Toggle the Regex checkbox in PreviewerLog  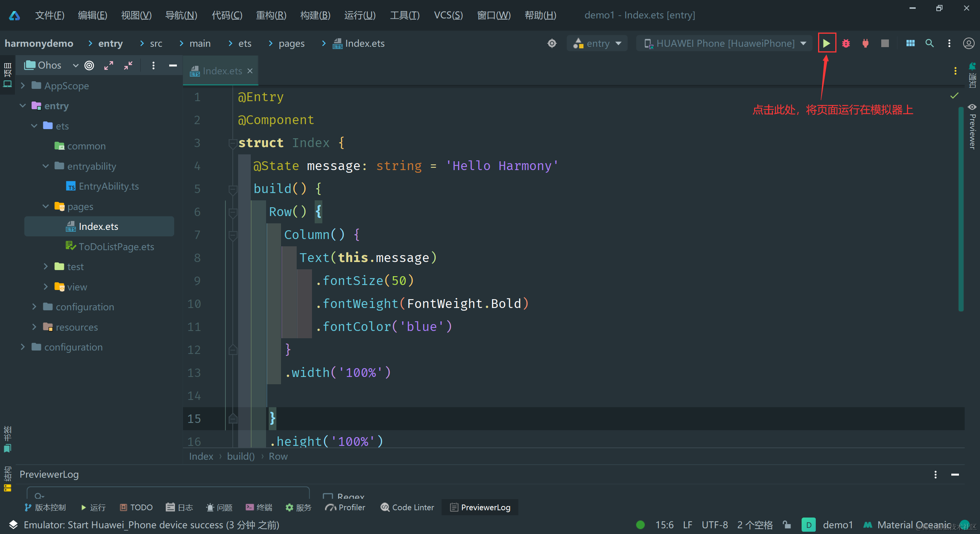(x=328, y=496)
